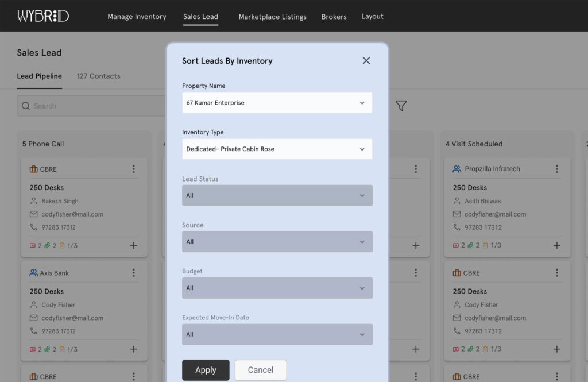Screen dimensions: 588x382
Task: Switch to the 127 Contacts tab
Action: (98, 76)
